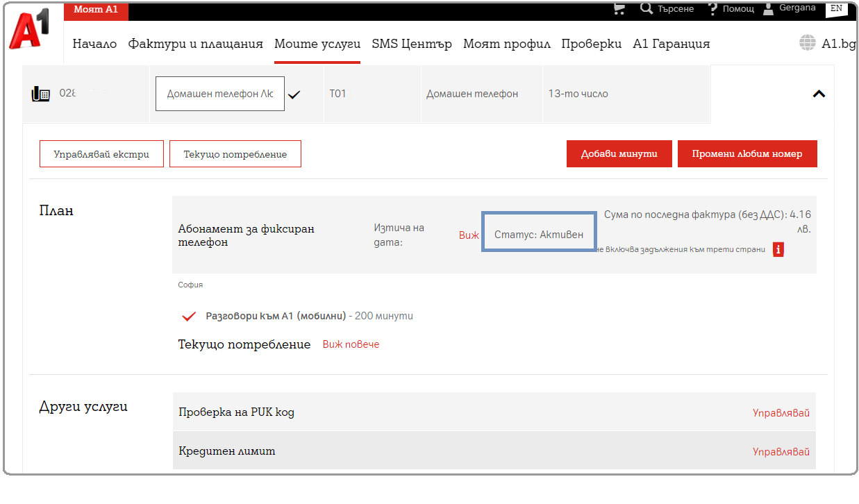The width and height of the screenshot is (859, 504).
Task: Open the Gergana user profile icon
Action: (x=768, y=9)
